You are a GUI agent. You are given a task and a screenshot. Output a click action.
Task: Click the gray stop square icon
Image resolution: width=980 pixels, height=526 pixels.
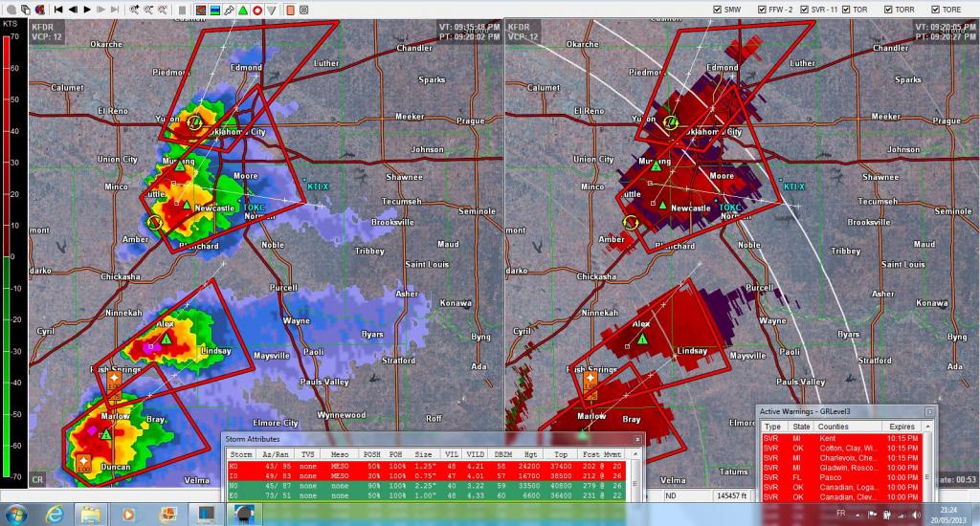182,10
